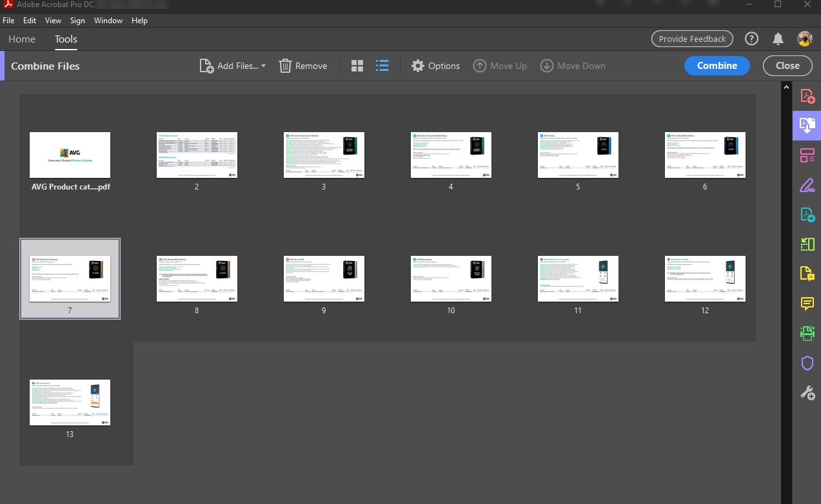Close the Combine Files tool

pos(787,66)
